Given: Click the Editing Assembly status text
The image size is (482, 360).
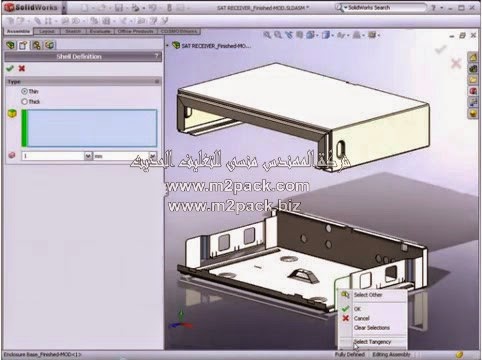Looking at the screenshot, I should click(x=391, y=355).
